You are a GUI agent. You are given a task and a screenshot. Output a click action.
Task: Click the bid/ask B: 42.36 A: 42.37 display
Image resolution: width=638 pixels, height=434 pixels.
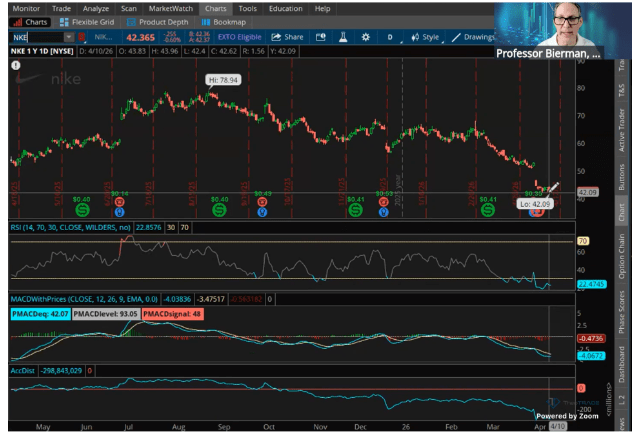[199, 37]
